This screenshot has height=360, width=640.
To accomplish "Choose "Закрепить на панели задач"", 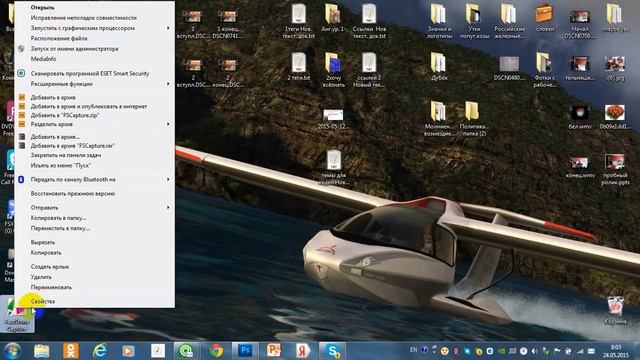I will tap(95, 155).
